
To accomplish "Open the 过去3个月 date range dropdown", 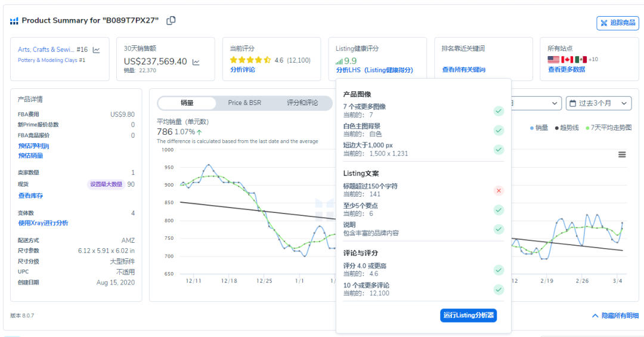I will [599, 103].
